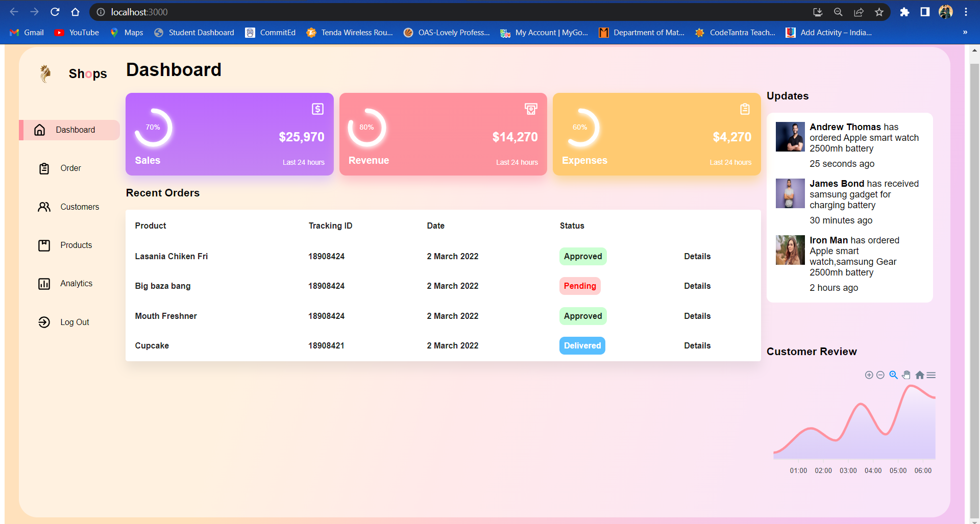980x524 pixels.
Task: Click the Log Out arrow icon
Action: [44, 322]
